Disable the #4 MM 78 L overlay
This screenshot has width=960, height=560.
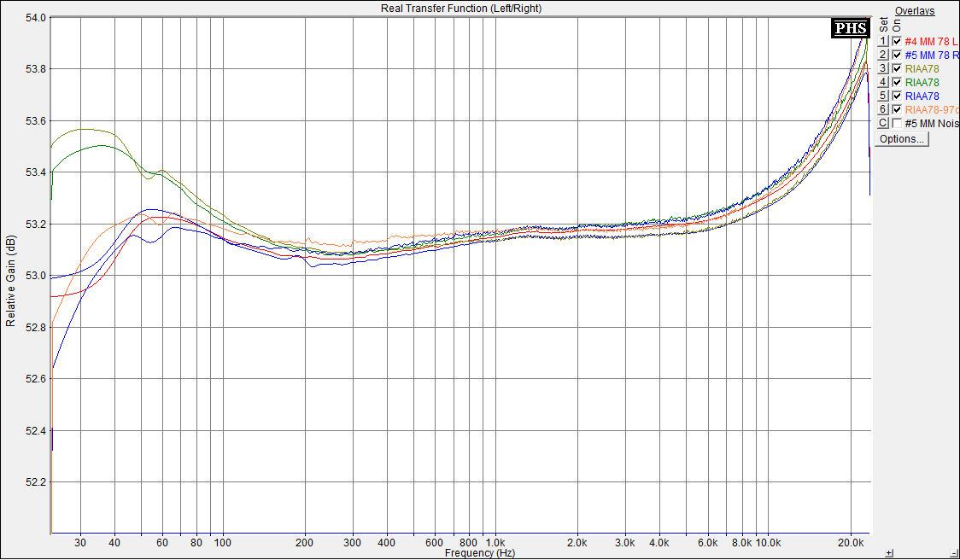coord(897,41)
